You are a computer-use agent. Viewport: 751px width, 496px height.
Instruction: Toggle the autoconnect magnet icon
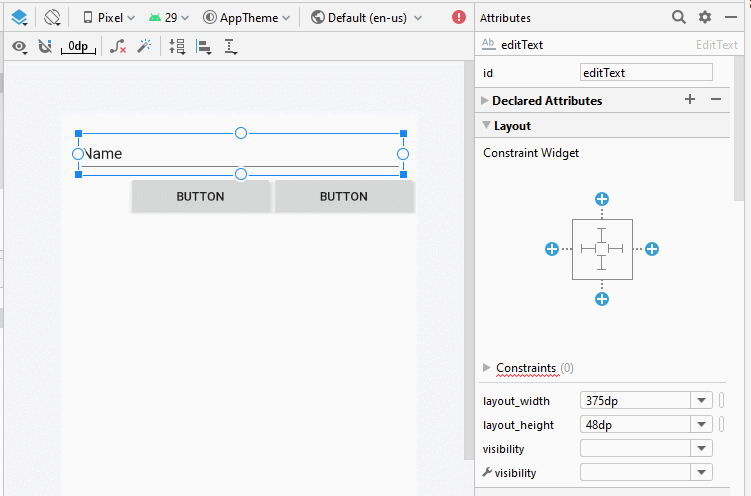(x=45, y=46)
